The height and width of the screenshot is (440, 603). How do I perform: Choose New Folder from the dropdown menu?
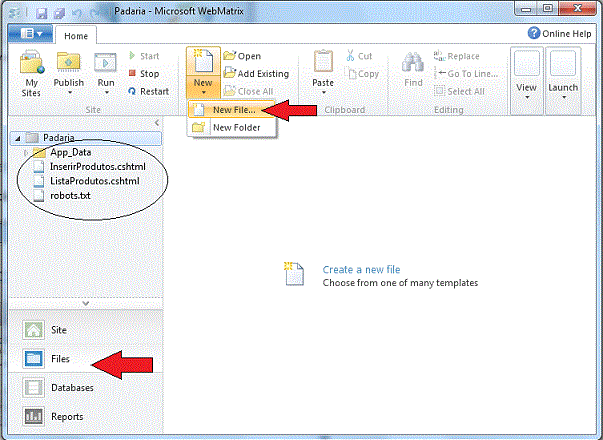pos(232,127)
